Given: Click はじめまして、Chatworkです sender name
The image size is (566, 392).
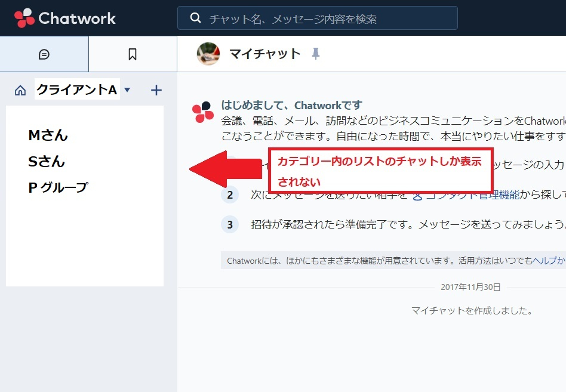Looking at the screenshot, I should click(292, 105).
